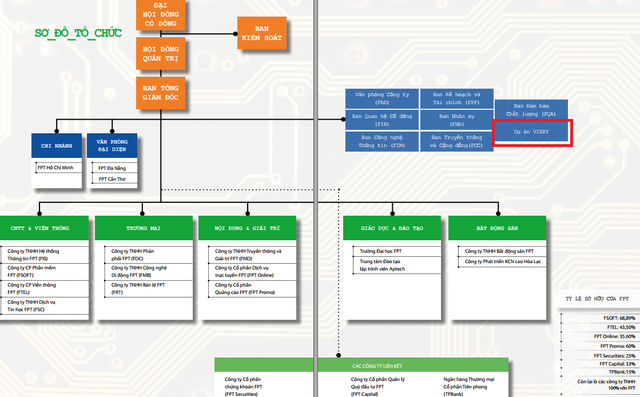The image size is (640, 397).
Task: Click the Dự án VISKY box
Action: coord(531,132)
